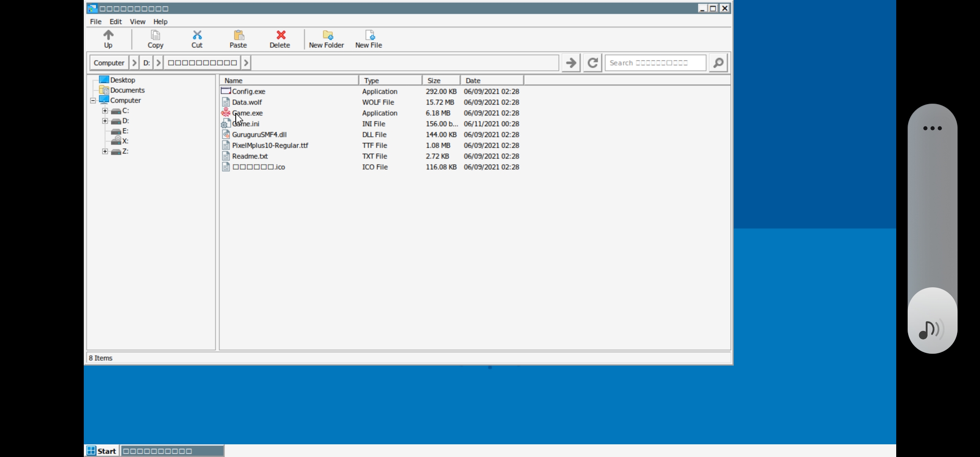Click the red Delete icon

point(280,35)
